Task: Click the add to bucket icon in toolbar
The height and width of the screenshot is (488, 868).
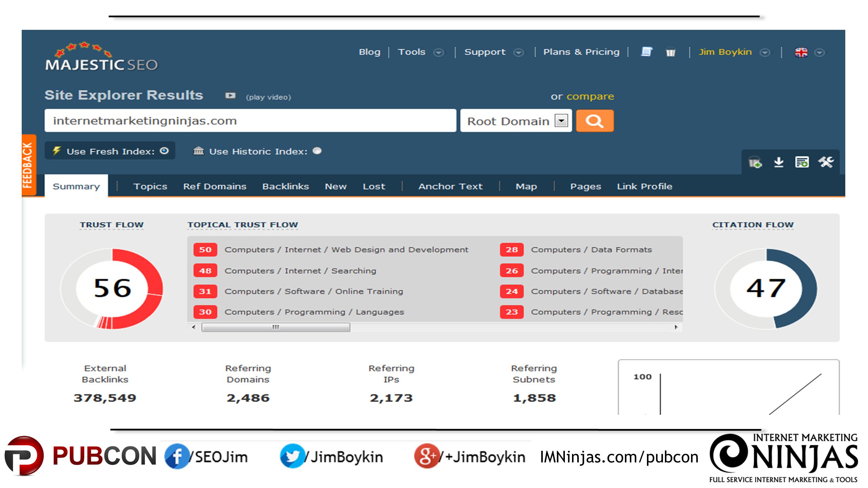Action: tap(755, 162)
